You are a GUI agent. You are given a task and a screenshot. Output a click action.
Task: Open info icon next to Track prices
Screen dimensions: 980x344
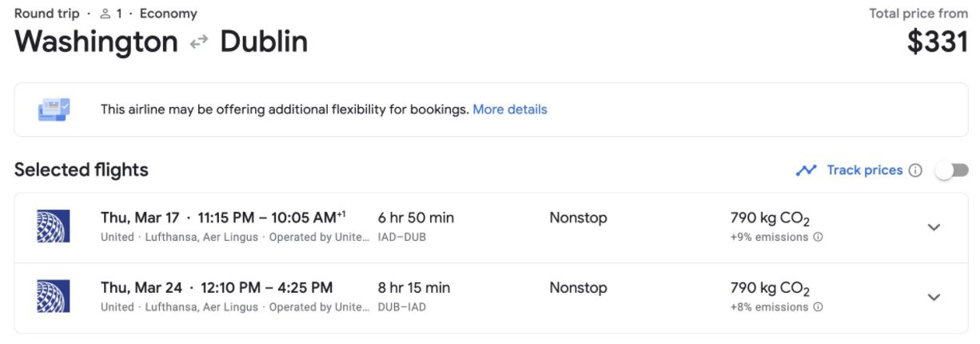point(915,170)
